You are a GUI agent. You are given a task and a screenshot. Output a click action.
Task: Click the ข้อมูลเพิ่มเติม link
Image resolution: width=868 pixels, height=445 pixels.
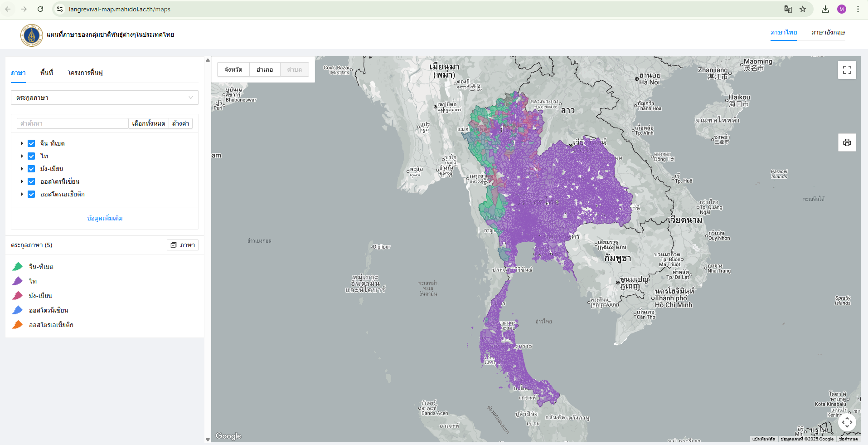(x=105, y=218)
